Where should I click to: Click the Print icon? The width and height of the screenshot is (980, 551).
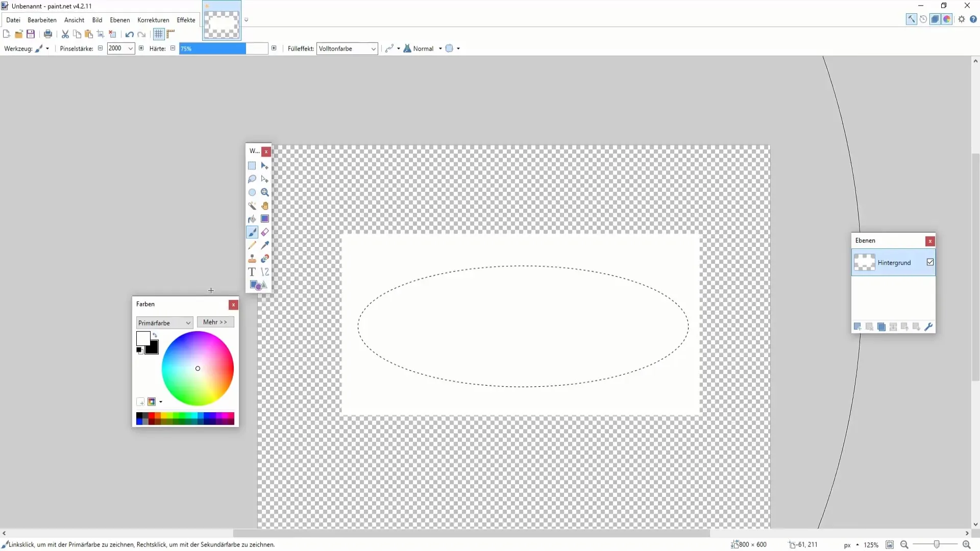pos(48,34)
